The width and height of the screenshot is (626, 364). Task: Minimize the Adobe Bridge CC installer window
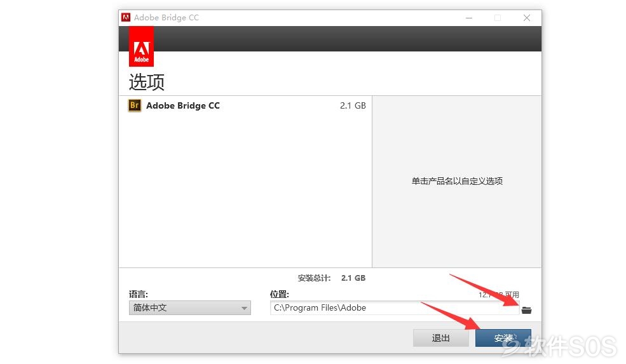(468, 18)
